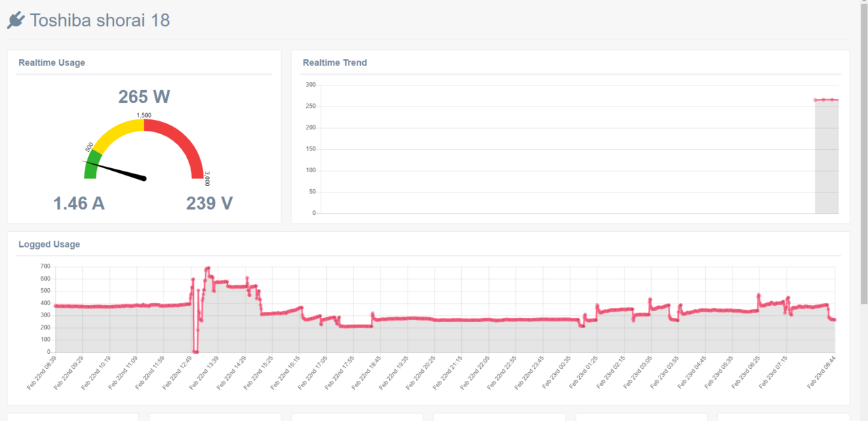Select the Realtime Usage panel heading

pyautogui.click(x=52, y=62)
